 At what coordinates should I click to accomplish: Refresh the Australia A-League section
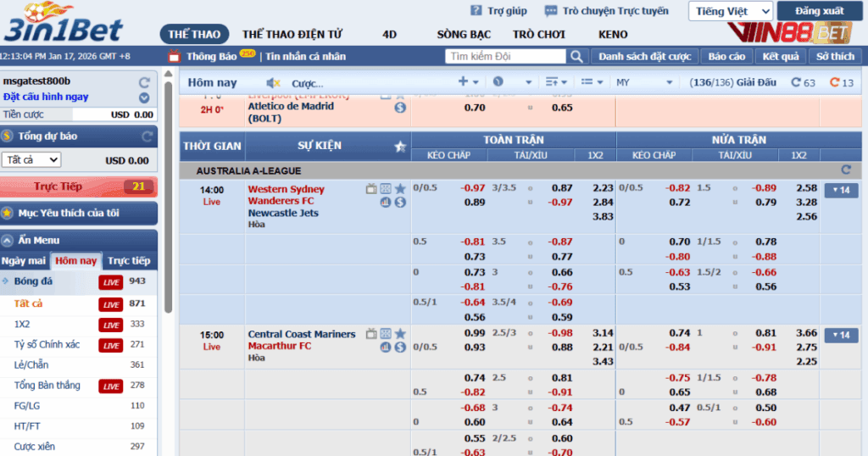846,170
